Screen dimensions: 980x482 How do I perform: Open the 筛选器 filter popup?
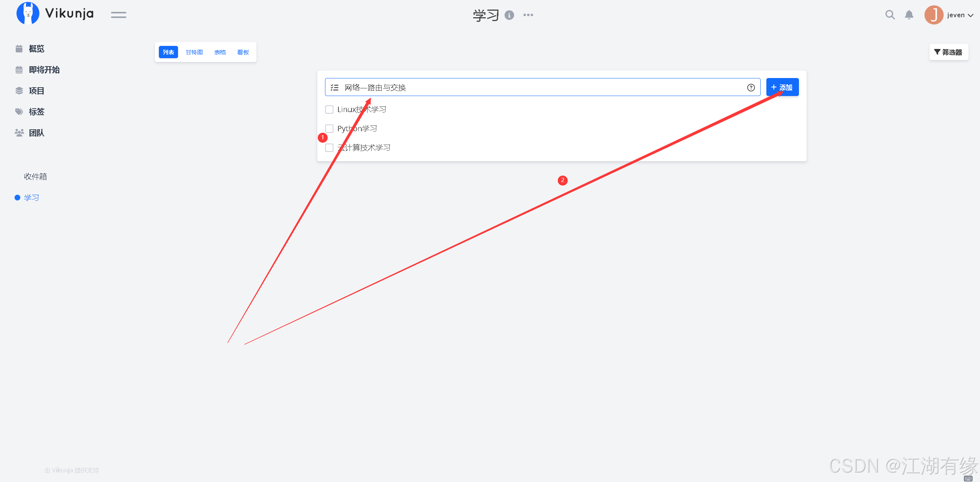tap(948, 52)
